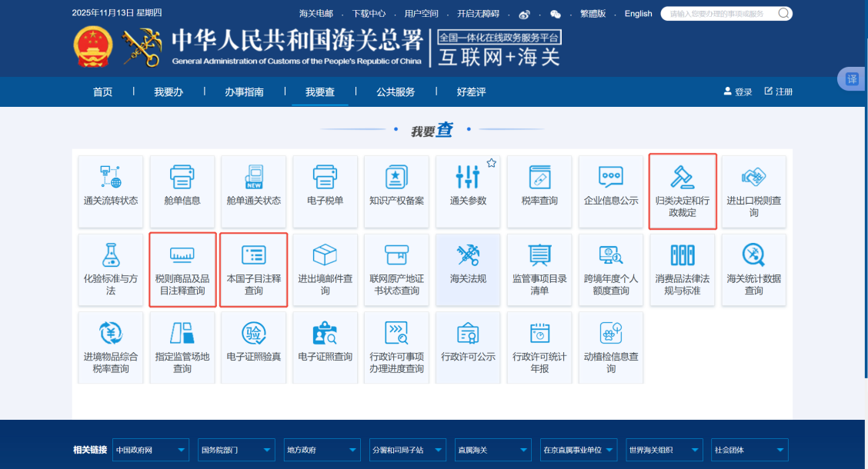Click the 电子证照验真 icon
Image resolution: width=868 pixels, height=469 pixels.
click(x=253, y=334)
